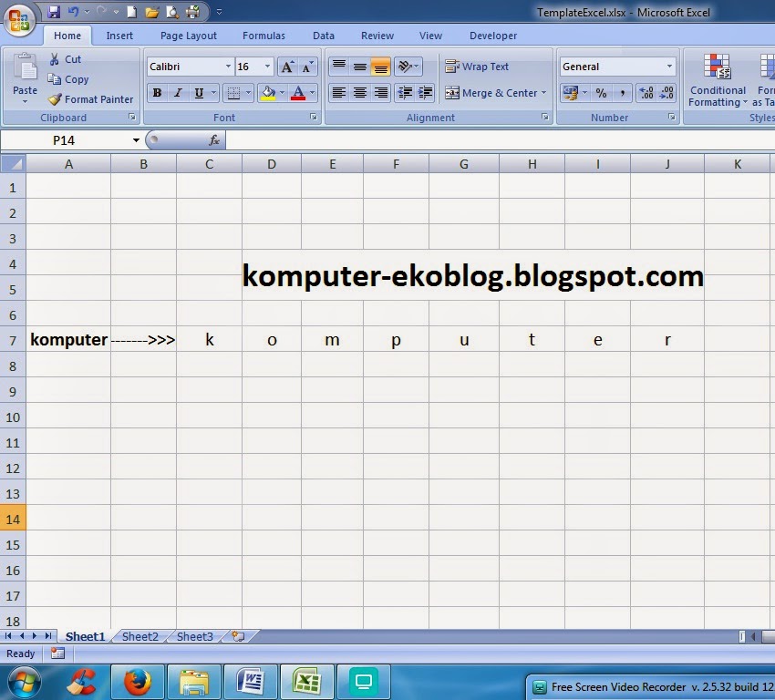Cut the selection

click(x=66, y=59)
